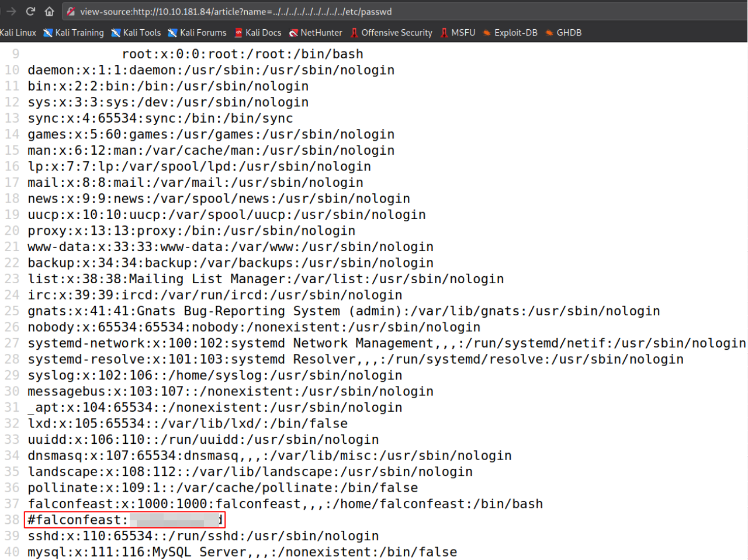Open the Kali Linux bookmark

coord(18,33)
